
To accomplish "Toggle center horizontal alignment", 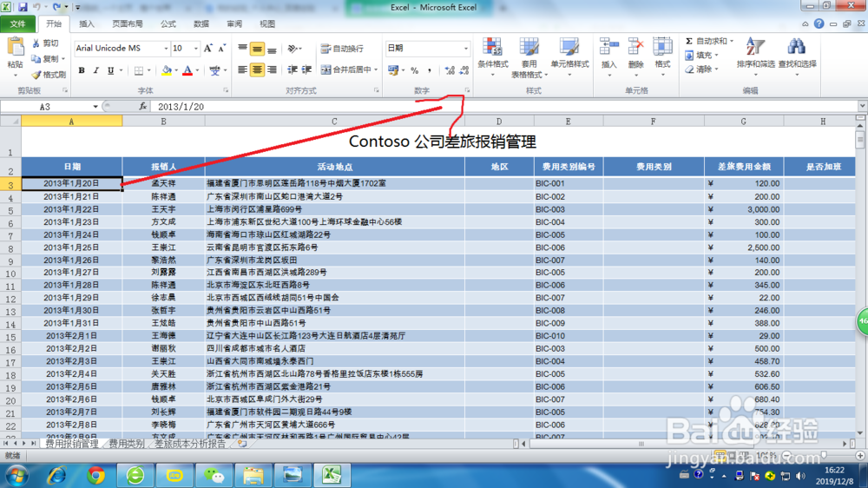I will click(x=257, y=69).
